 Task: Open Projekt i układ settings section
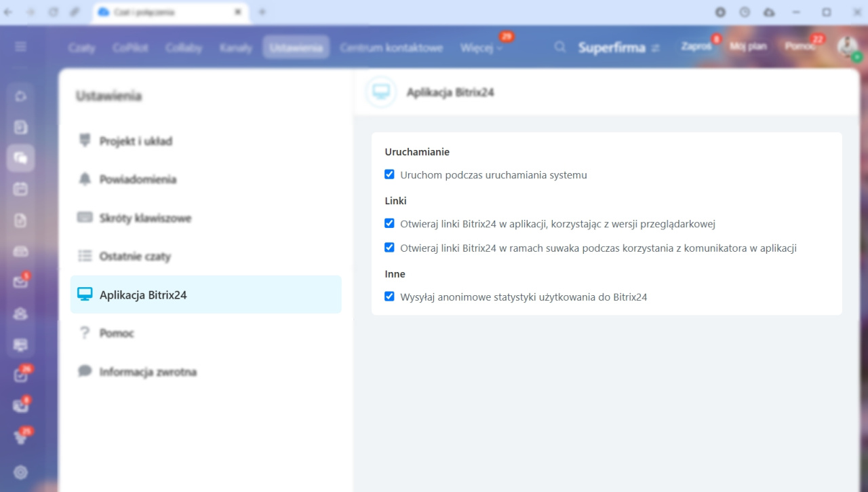pos(205,141)
